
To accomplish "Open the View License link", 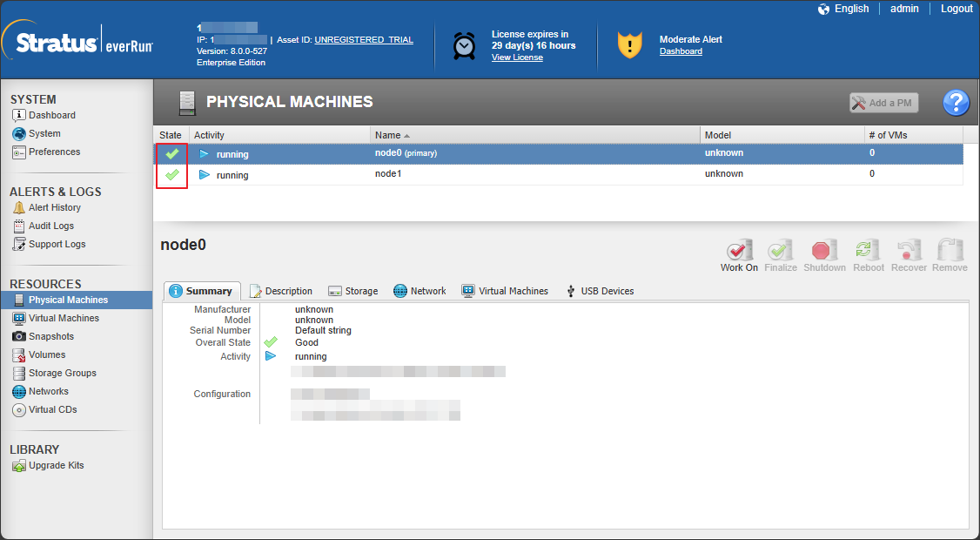I will click(x=517, y=57).
